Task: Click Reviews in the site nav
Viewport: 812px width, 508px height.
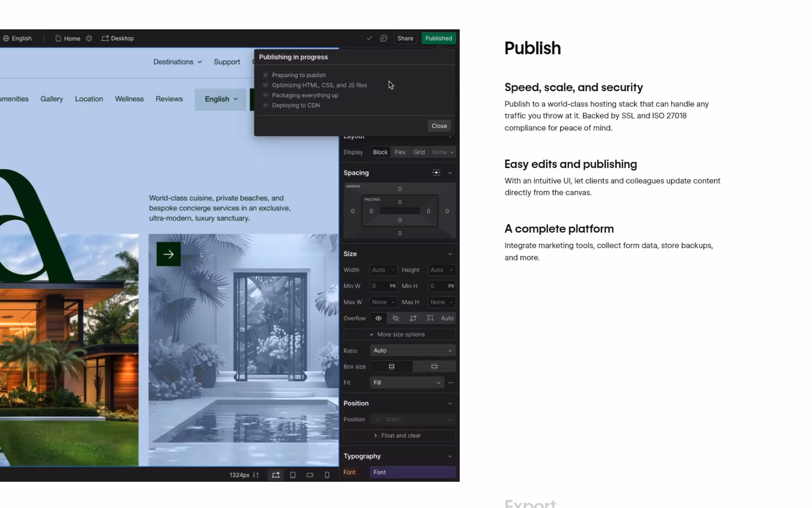Action: [169, 99]
